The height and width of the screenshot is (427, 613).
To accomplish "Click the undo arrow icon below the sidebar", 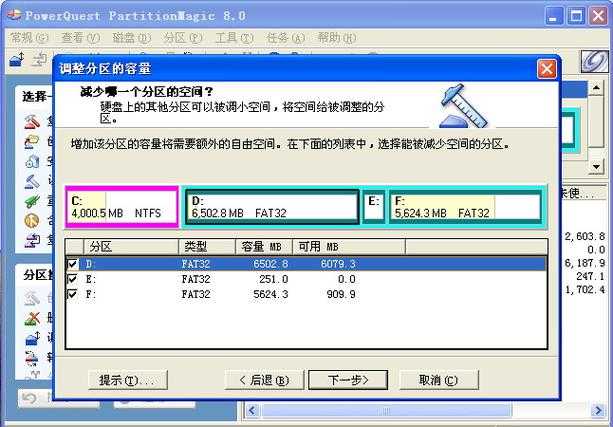I will (x=29, y=399).
